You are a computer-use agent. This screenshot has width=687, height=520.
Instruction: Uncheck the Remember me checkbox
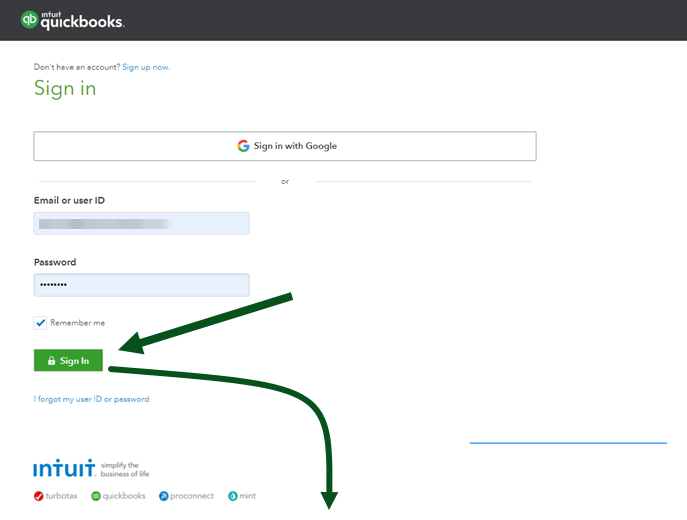40,323
